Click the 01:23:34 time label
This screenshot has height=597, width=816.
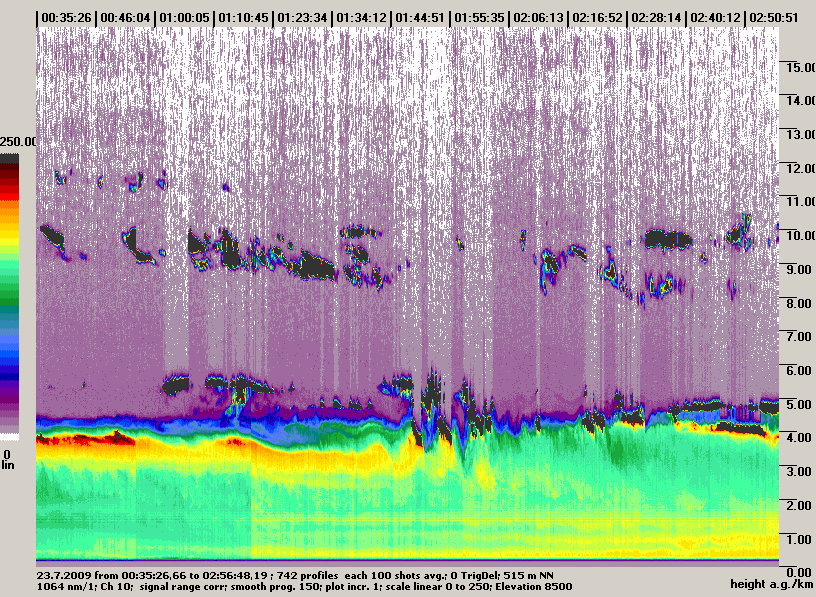(302, 18)
